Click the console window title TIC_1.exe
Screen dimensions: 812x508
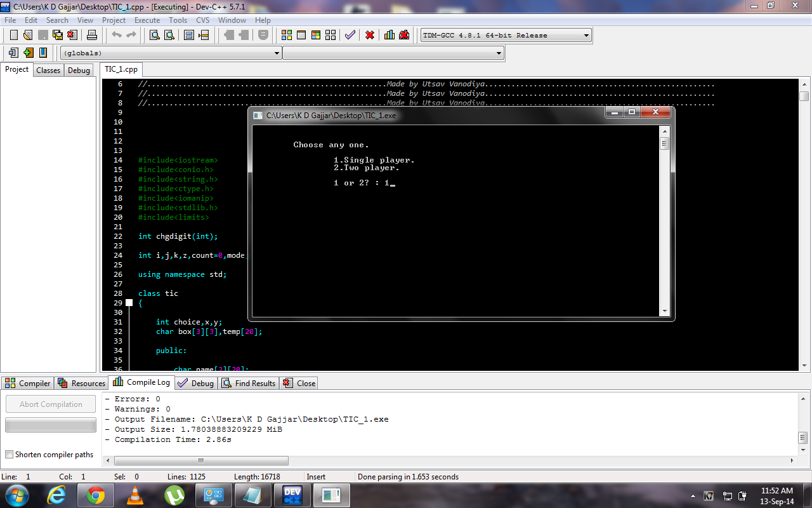[x=331, y=116]
